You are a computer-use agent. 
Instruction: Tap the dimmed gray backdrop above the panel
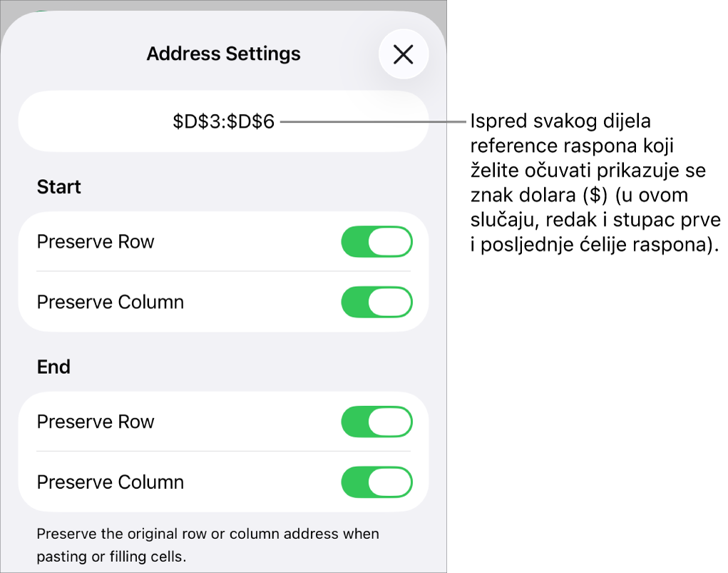[223, 5]
